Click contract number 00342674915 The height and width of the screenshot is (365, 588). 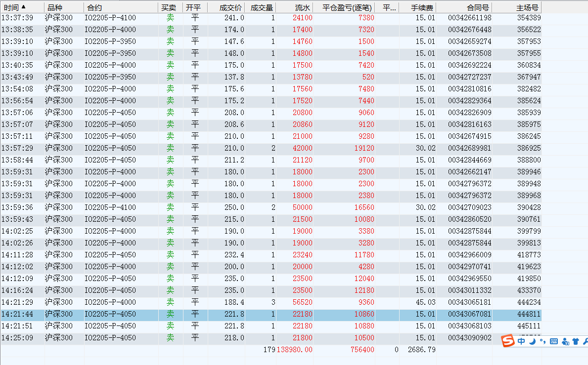coord(469,136)
